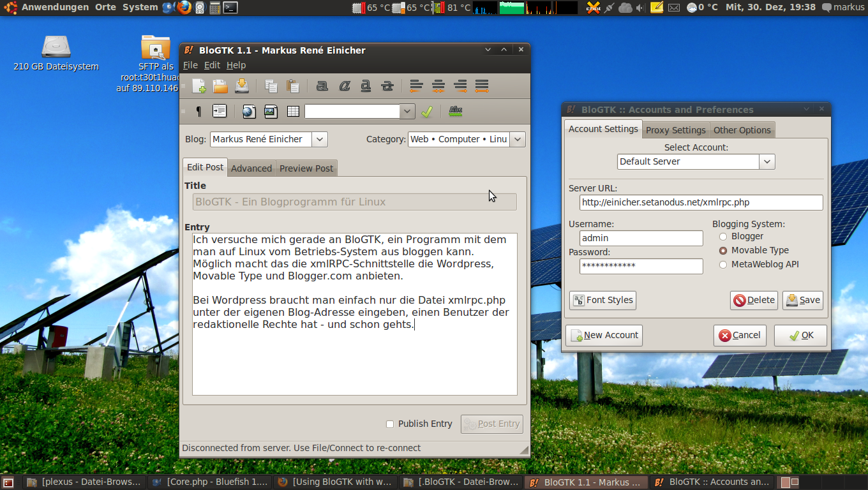Click the show desktop icon in bottom panel
The image size is (868, 490).
(8, 482)
